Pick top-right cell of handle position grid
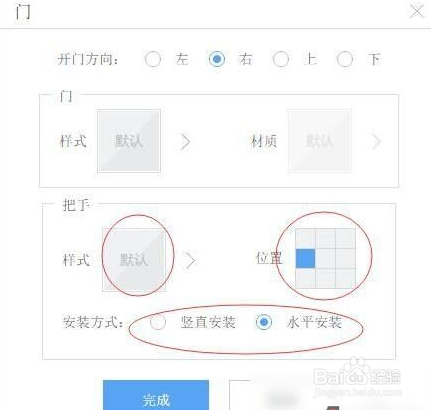This screenshot has width=431, height=410. (346, 238)
